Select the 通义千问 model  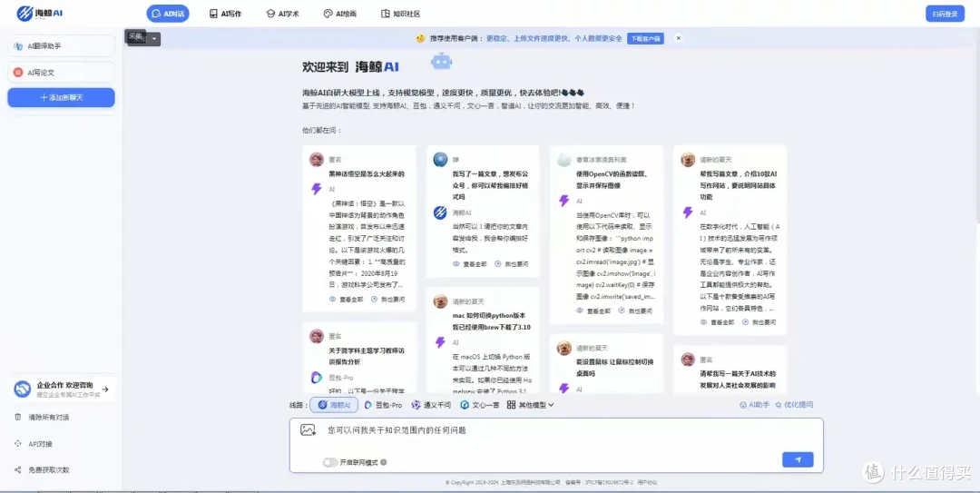pos(431,405)
